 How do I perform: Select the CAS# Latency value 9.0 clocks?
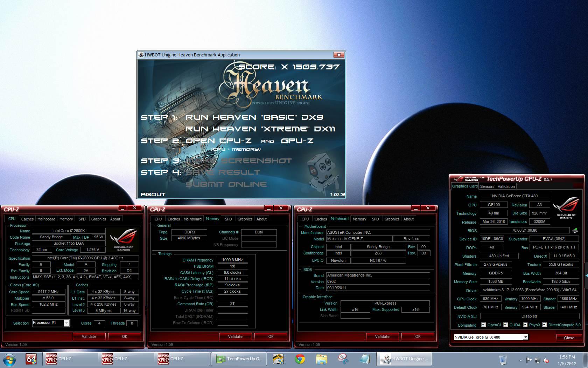point(233,272)
